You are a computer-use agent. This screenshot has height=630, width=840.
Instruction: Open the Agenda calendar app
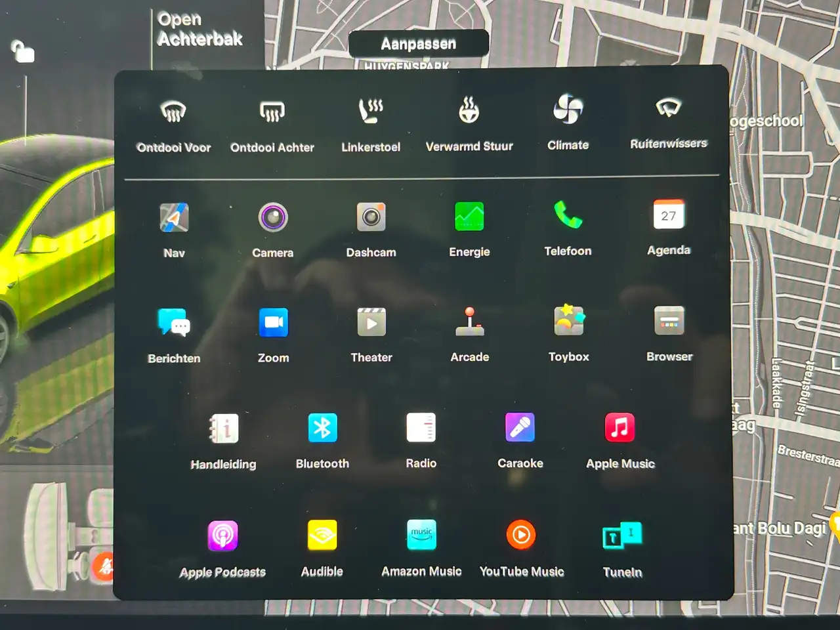669,215
